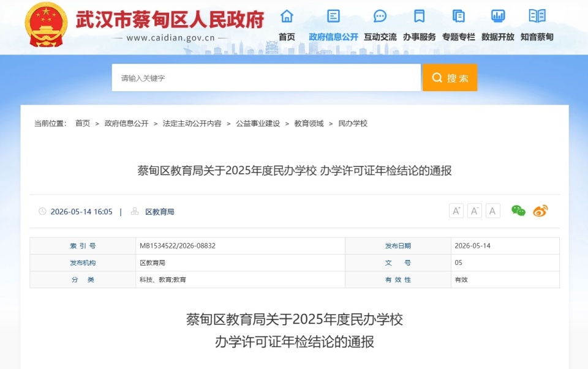The image size is (588, 369).
Task: Share article via Weibo icon
Action: [x=540, y=211]
